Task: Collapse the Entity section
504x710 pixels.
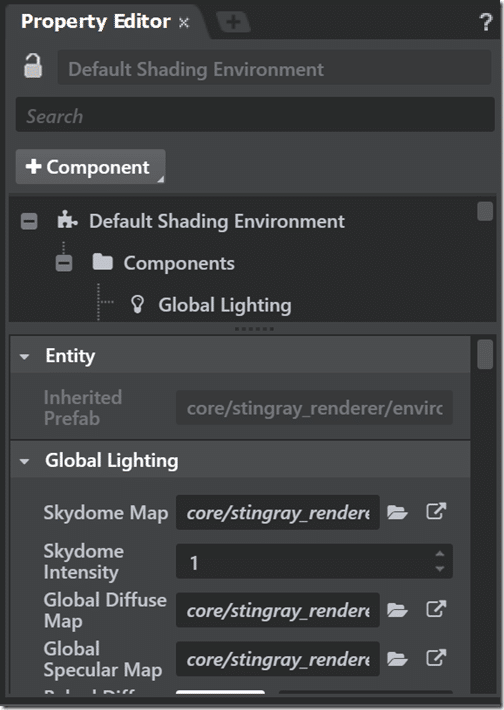Action: pos(24,357)
